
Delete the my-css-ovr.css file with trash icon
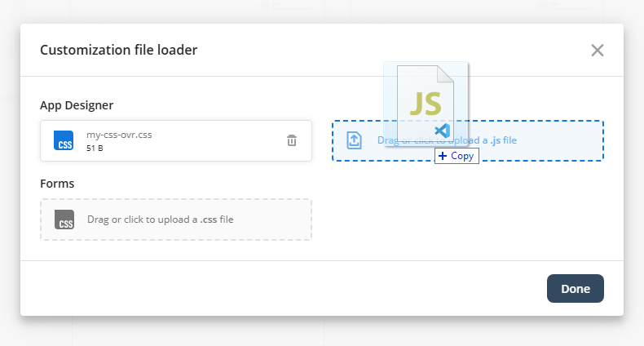(292, 140)
